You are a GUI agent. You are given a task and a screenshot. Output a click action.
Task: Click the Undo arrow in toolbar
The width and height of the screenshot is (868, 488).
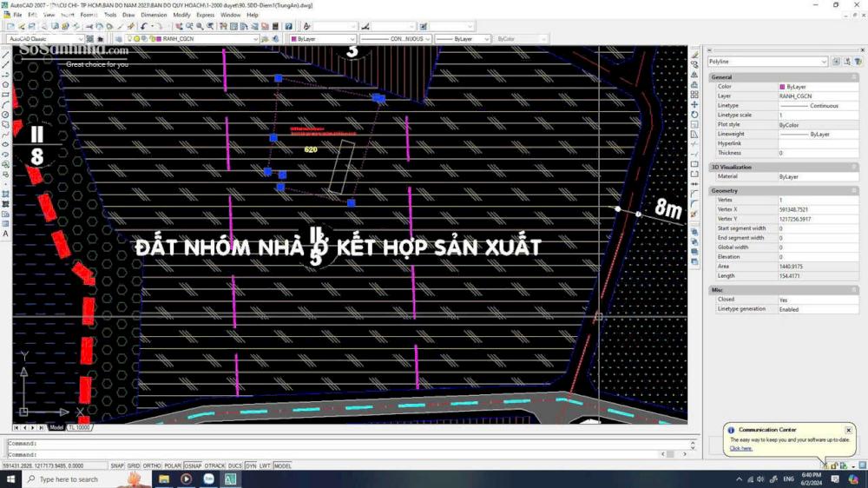point(144,27)
